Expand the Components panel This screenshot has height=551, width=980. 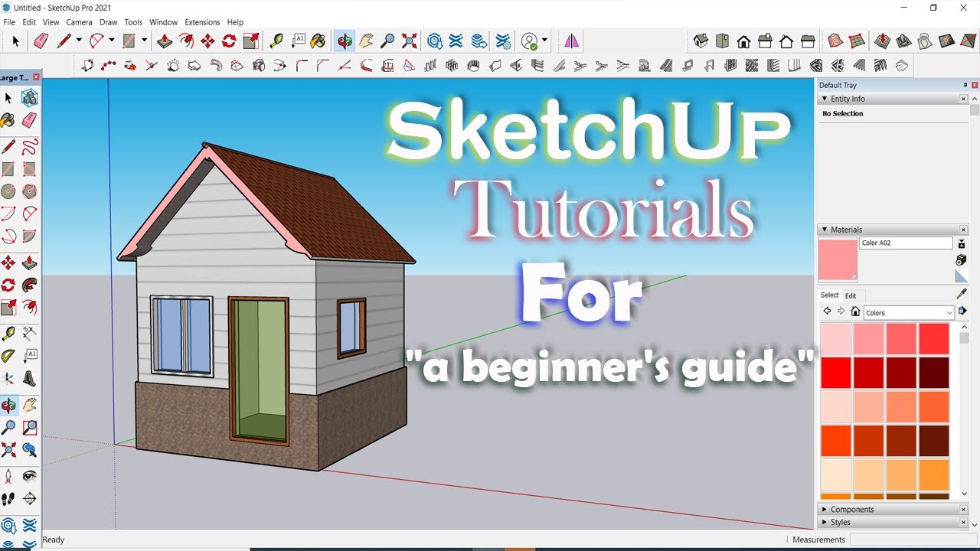(825, 510)
